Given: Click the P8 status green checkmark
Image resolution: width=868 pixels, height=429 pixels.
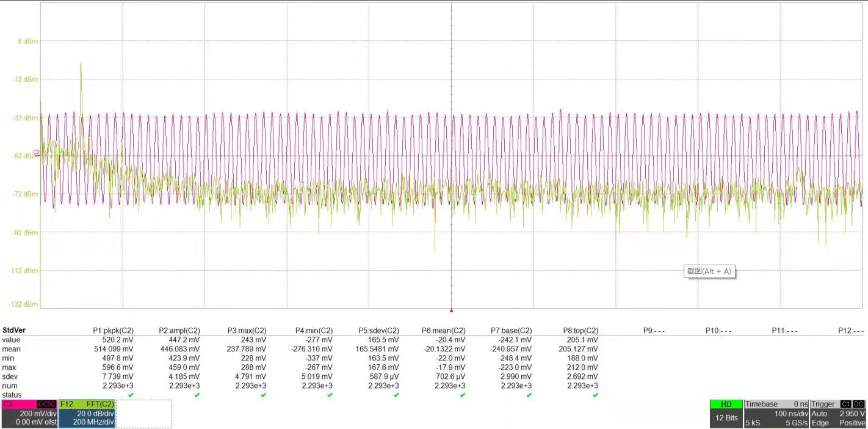Looking at the screenshot, I should (x=595, y=395).
